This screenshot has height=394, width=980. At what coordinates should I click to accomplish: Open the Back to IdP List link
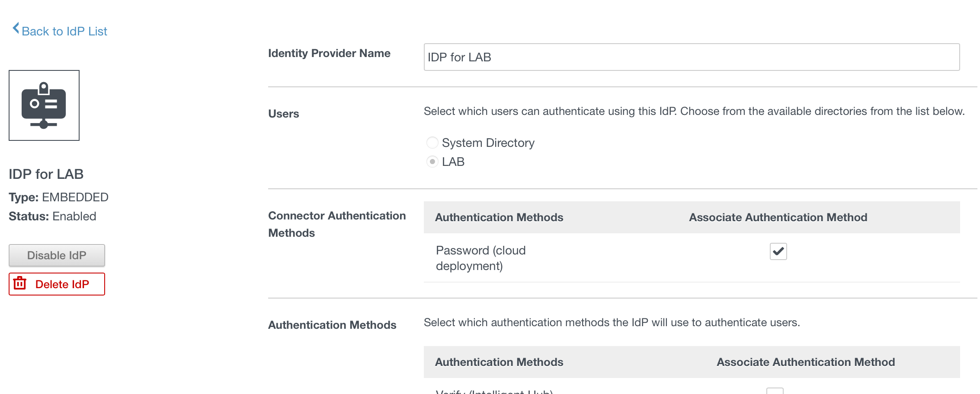(x=64, y=32)
